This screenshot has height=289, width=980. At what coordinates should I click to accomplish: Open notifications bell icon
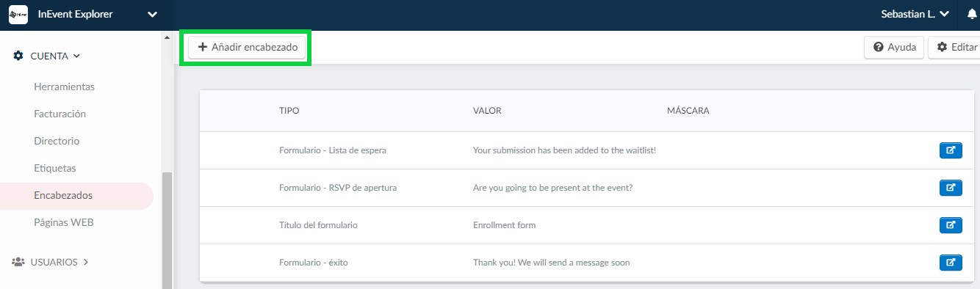pos(973,14)
